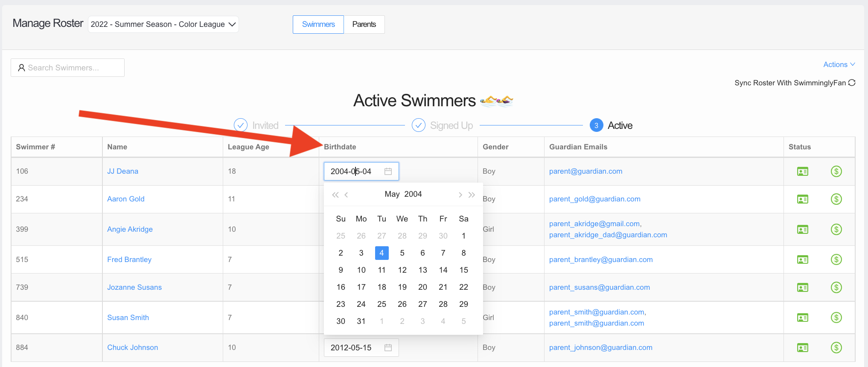Click the Invited step checkmark circle
The image size is (868, 367).
pos(241,125)
